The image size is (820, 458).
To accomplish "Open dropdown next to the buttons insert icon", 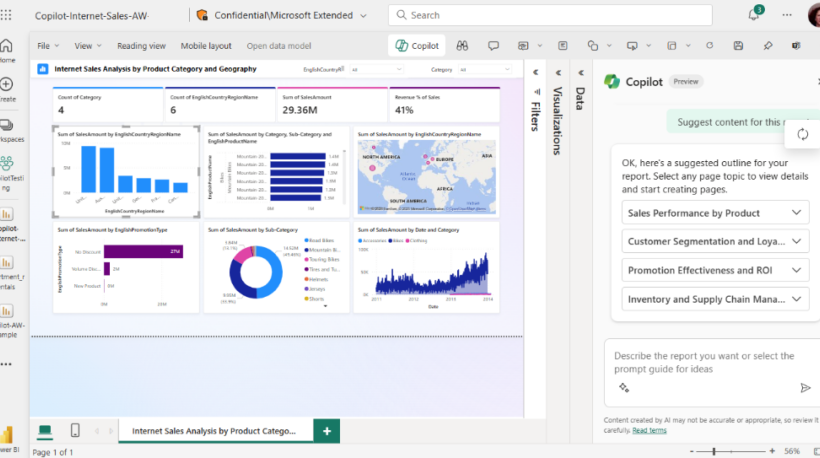I will 648,45.
